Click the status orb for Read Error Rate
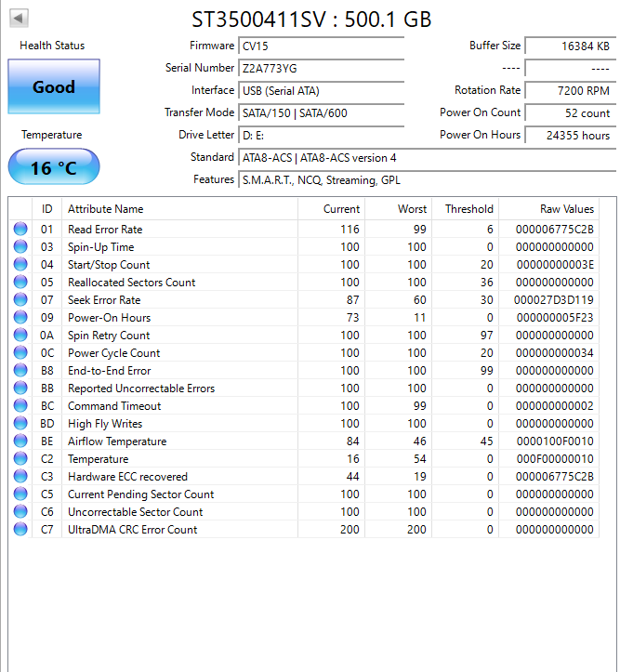620x672 pixels. click(x=20, y=229)
